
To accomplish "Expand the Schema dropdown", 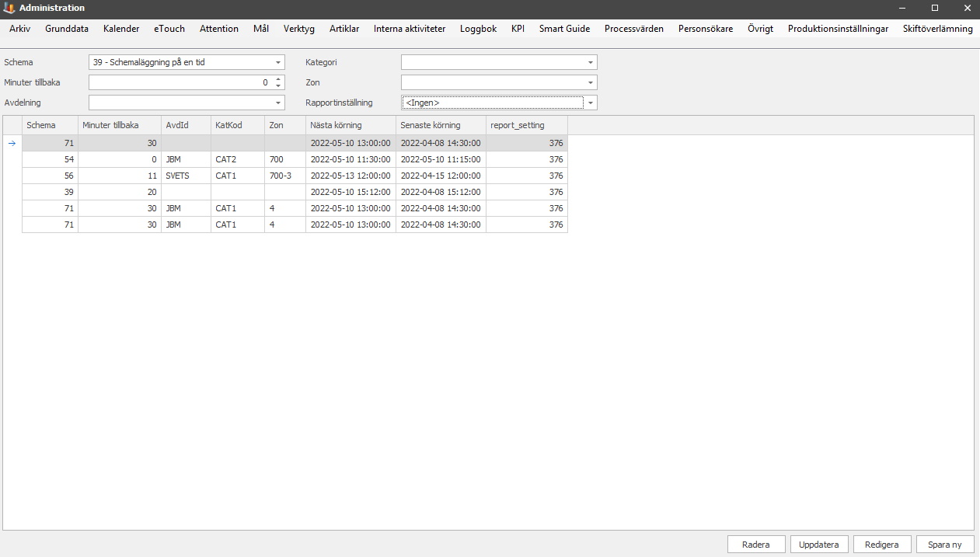I will point(279,63).
